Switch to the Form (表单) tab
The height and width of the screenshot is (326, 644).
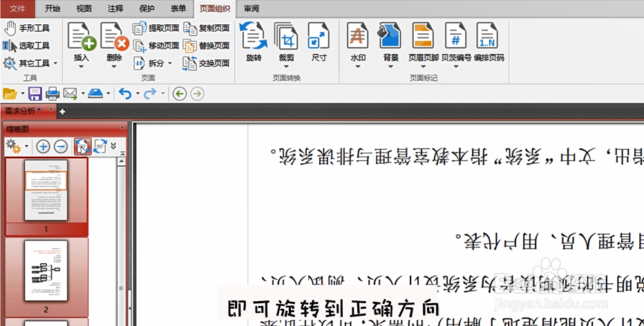pyautogui.click(x=178, y=8)
